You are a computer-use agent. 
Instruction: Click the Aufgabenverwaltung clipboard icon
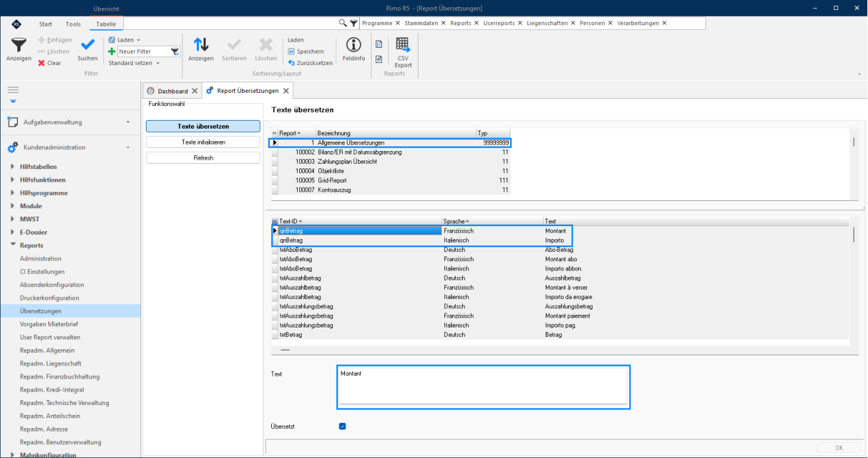[x=12, y=122]
